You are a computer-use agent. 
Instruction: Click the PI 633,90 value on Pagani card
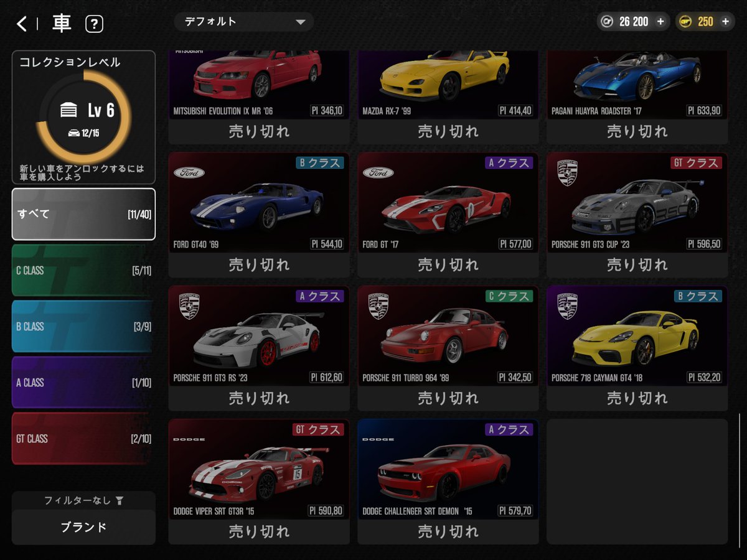(x=705, y=111)
